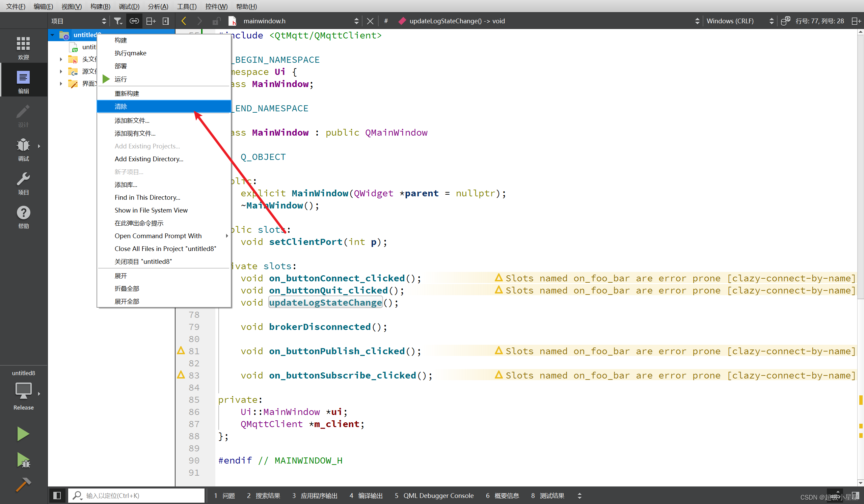Screen dimensions: 864x504
Task: Open the 6 概要信息 pane
Action: (x=502, y=496)
